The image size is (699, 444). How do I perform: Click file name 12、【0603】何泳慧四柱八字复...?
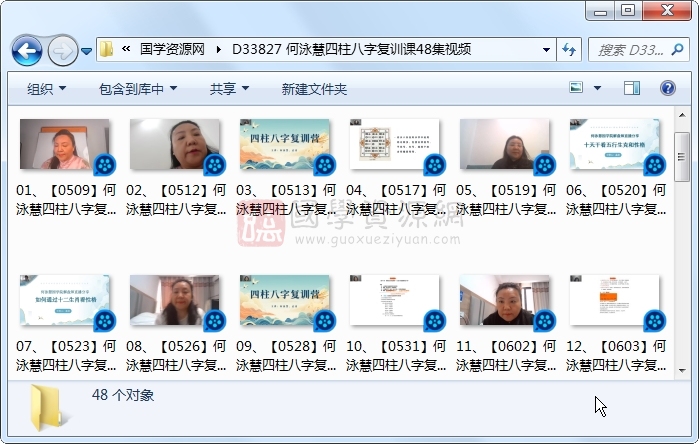click(617, 355)
